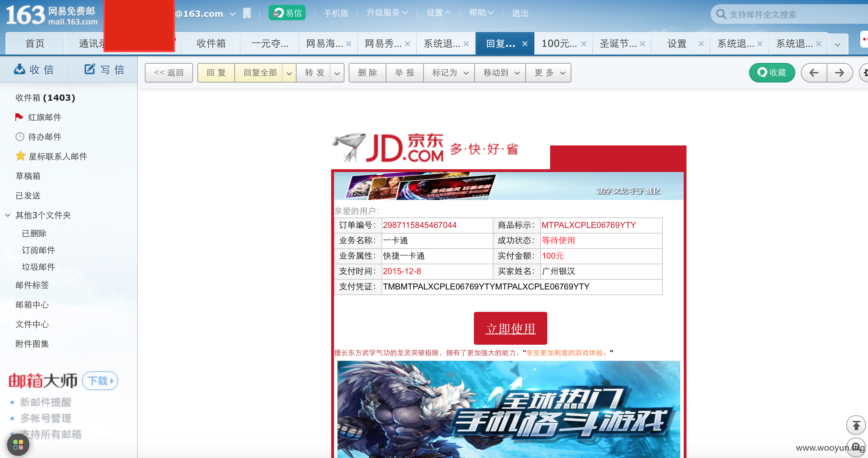Open the 标记为 dropdown
This screenshot has width=868, height=458.
pos(449,73)
